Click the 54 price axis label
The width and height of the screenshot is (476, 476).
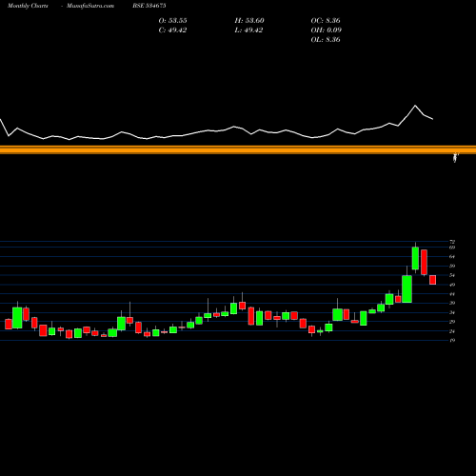pos(452,275)
